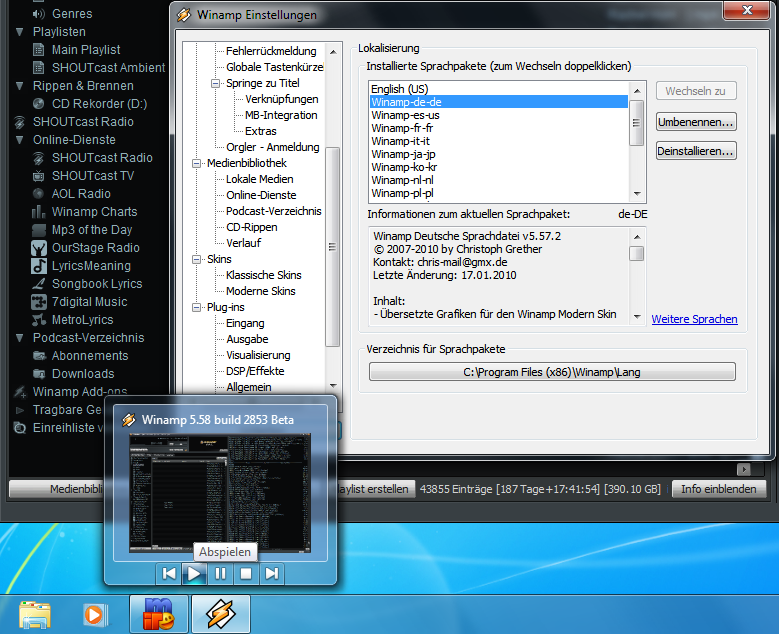This screenshot has height=634, width=779.
Task: Open OurStage Radio icon
Action: (x=38, y=247)
